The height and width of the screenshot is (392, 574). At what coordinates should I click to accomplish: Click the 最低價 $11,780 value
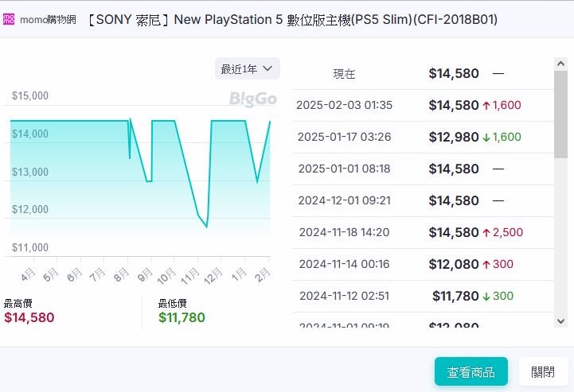coord(182,317)
